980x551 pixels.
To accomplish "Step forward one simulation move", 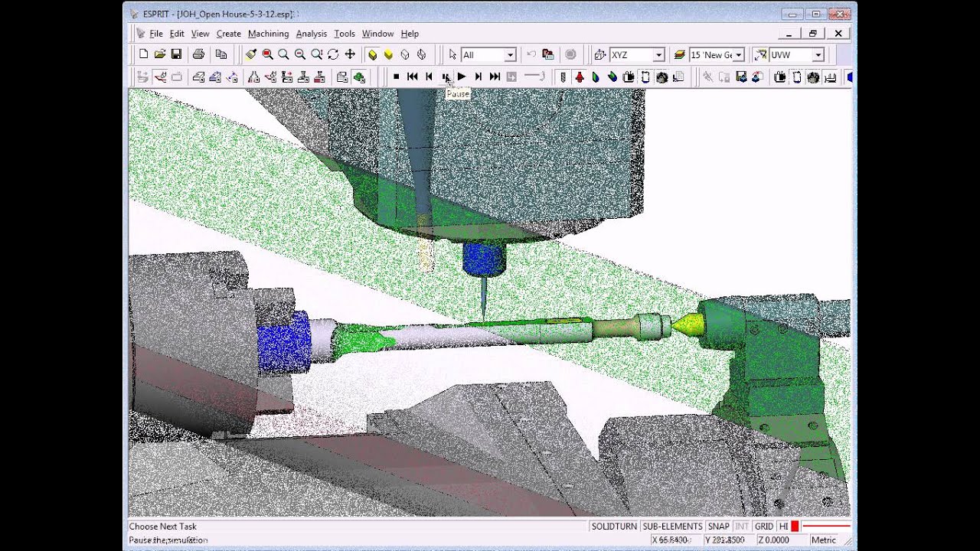I will click(479, 77).
